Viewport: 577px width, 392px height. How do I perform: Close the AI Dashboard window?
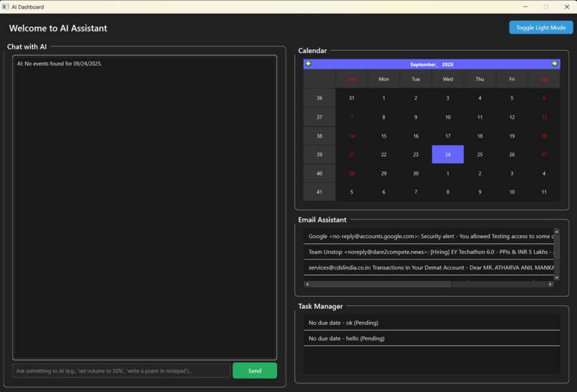point(567,6)
